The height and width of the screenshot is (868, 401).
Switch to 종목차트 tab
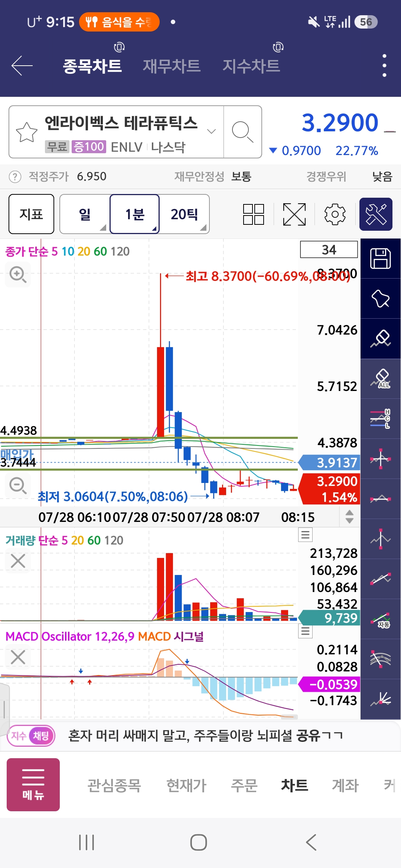[92, 66]
